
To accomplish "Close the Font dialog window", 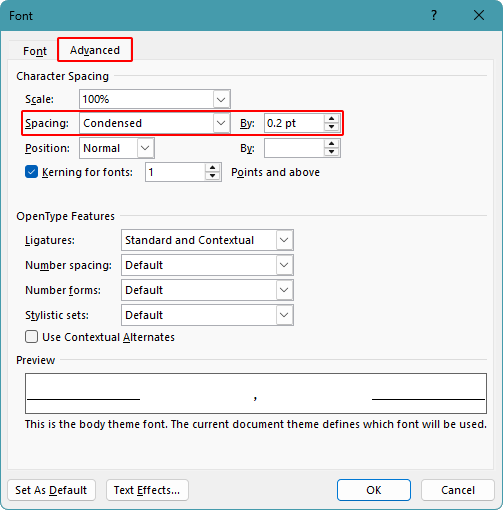I will pyautogui.click(x=479, y=15).
